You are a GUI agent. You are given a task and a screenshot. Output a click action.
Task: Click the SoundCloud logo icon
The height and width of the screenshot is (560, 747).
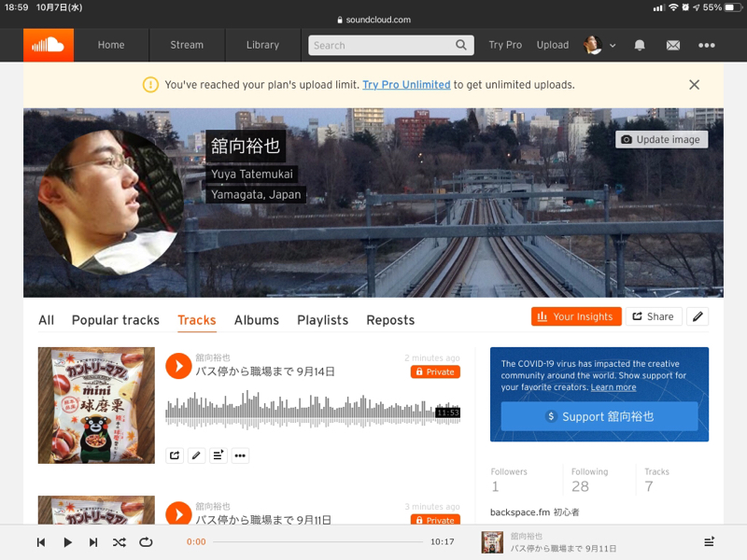[x=48, y=45]
